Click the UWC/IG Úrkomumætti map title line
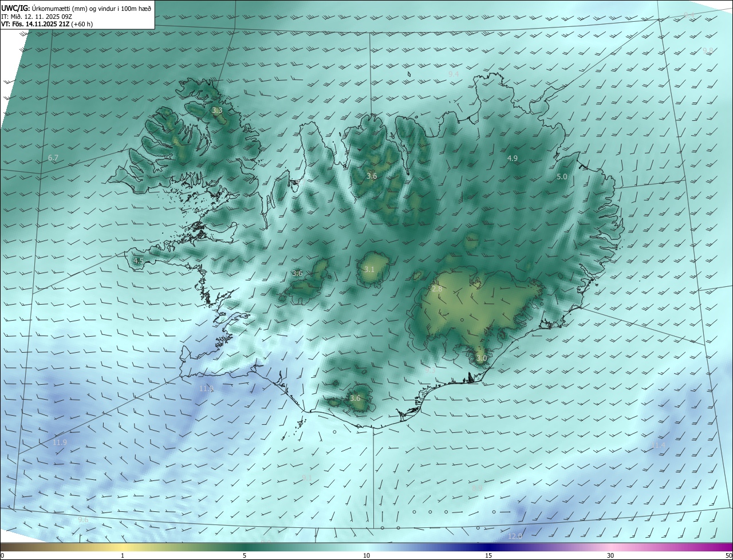733x560 pixels. [x=76, y=8]
